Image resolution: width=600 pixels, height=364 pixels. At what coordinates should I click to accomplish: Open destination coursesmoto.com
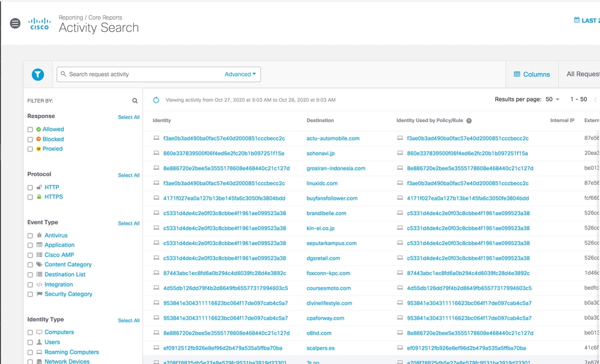click(329, 288)
